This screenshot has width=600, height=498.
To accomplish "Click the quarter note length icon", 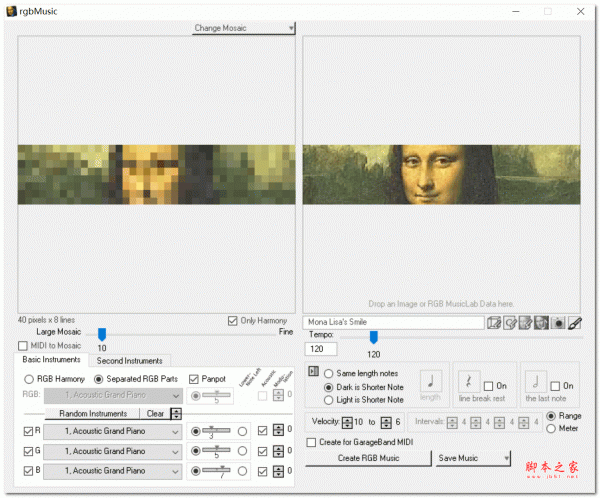I will point(431,381).
